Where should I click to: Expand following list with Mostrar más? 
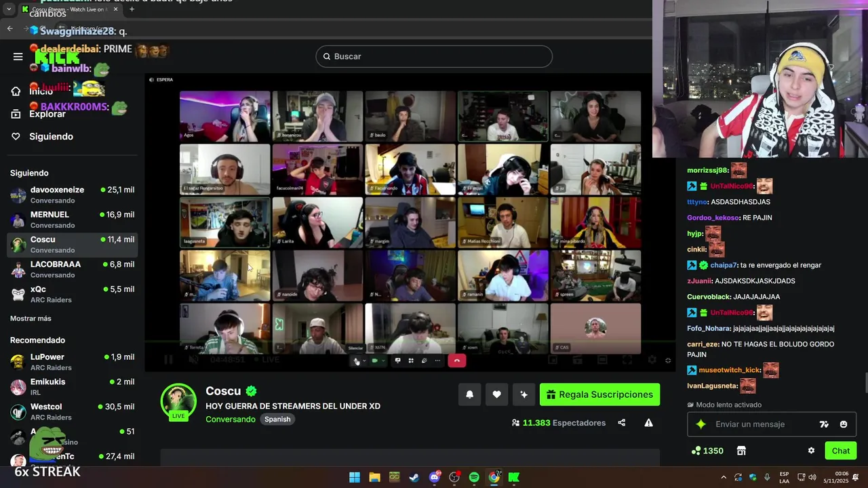(31, 319)
